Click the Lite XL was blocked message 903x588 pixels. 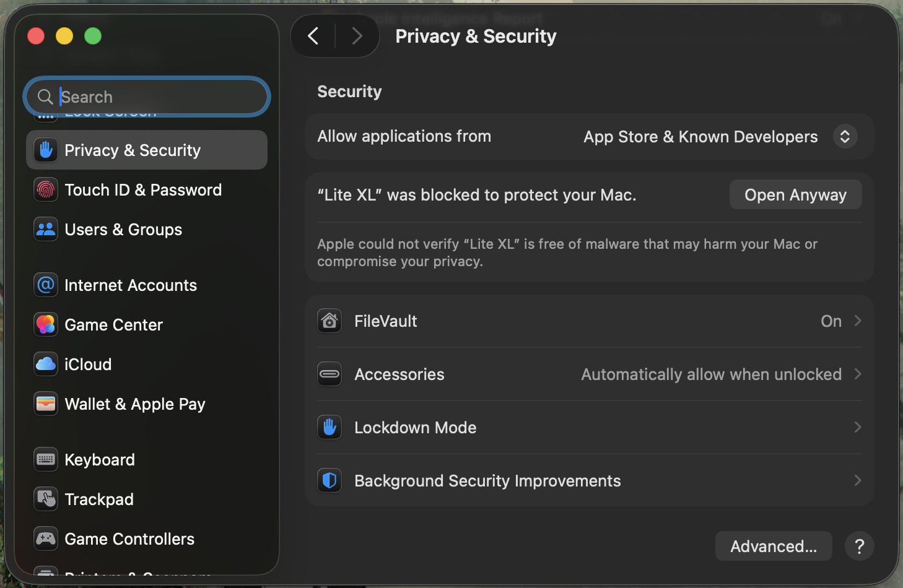coord(476,194)
